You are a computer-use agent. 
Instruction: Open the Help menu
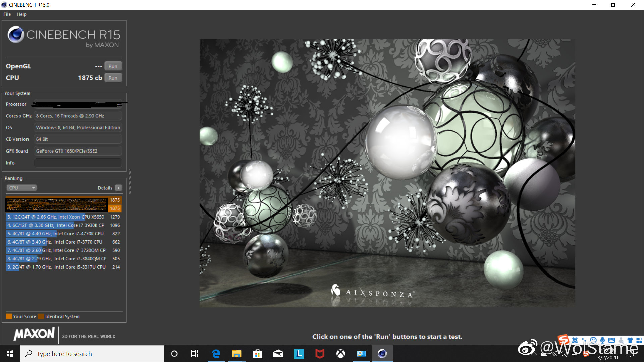point(21,14)
